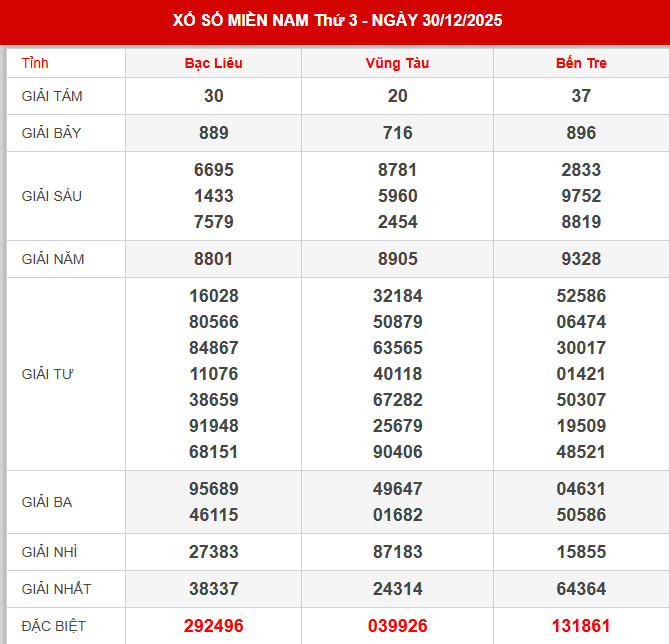Image resolution: width=670 pixels, height=644 pixels.
Task: Click the Xổ Số Miền Nam title banner
Action: 335,22
